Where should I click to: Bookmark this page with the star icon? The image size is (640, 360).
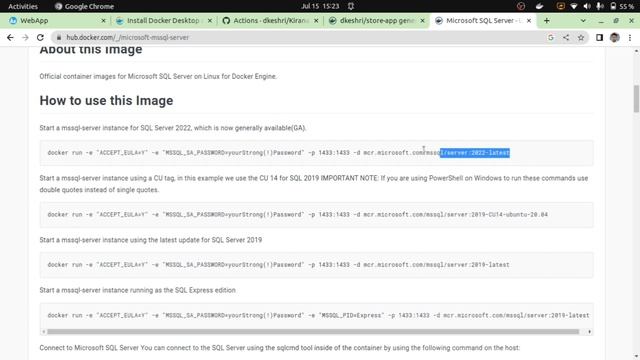coord(581,38)
